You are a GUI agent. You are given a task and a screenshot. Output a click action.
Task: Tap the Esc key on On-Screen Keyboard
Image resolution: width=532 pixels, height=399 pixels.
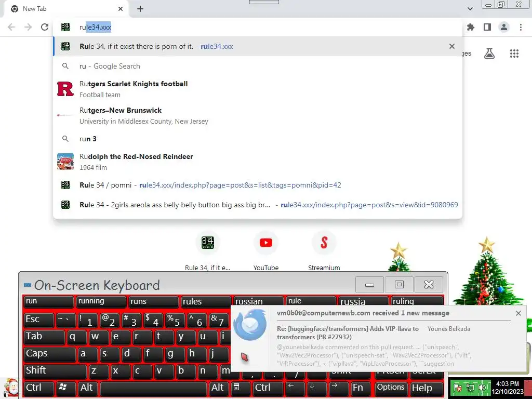click(x=38, y=320)
